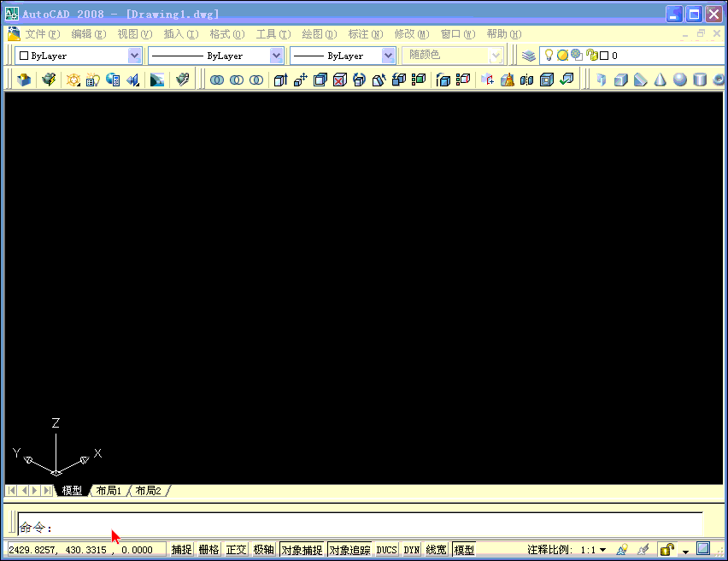Select the Sphere modeling icon
The image size is (728, 561).
click(x=679, y=79)
